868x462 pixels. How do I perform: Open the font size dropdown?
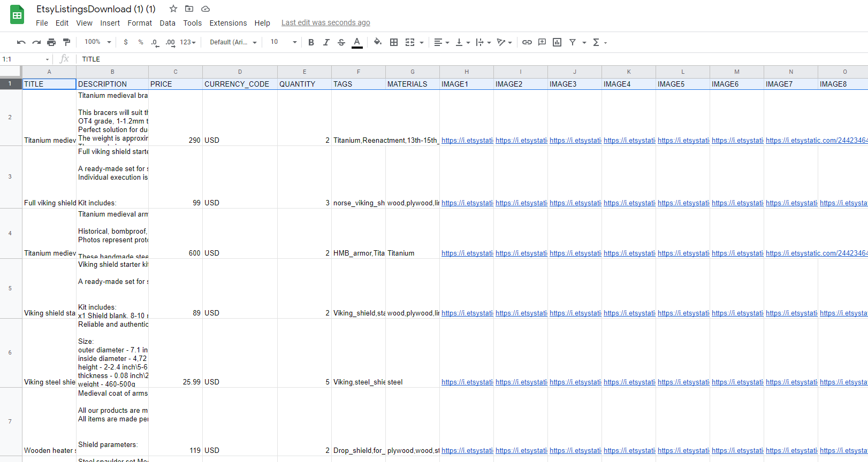coord(284,42)
